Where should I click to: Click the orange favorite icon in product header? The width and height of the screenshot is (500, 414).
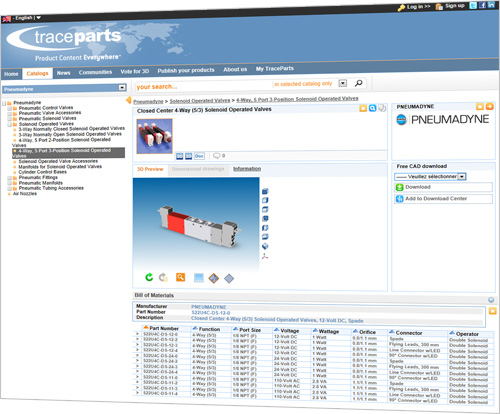tap(363, 108)
